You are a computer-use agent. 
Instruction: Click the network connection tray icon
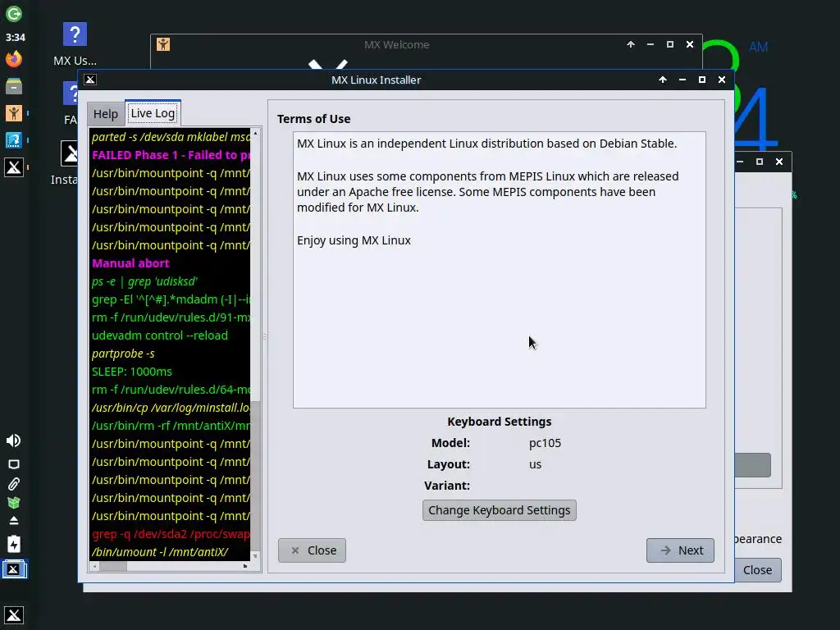[14, 464]
